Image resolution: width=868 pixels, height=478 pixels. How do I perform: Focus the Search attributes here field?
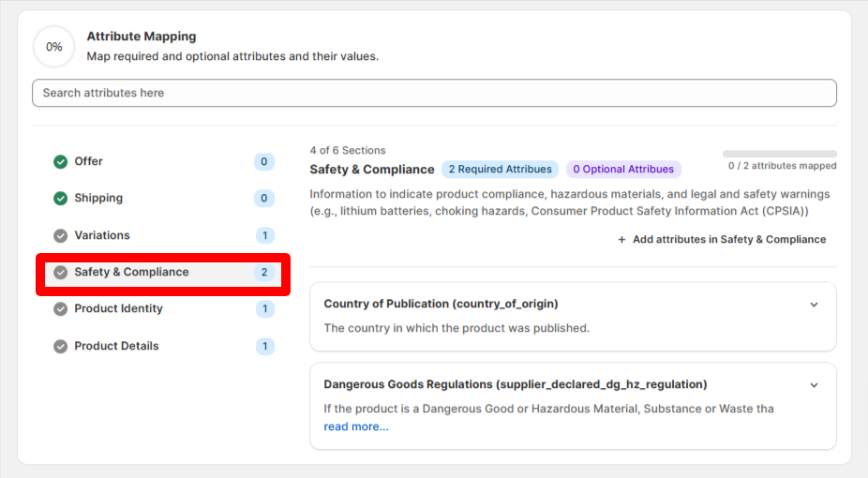tap(435, 93)
